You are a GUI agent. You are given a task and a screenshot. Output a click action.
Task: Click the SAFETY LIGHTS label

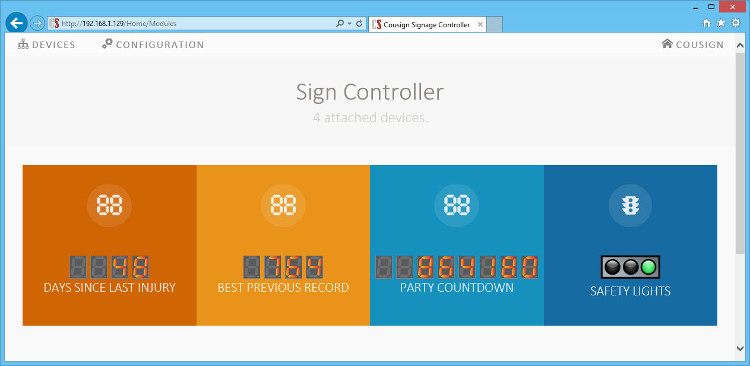(630, 291)
